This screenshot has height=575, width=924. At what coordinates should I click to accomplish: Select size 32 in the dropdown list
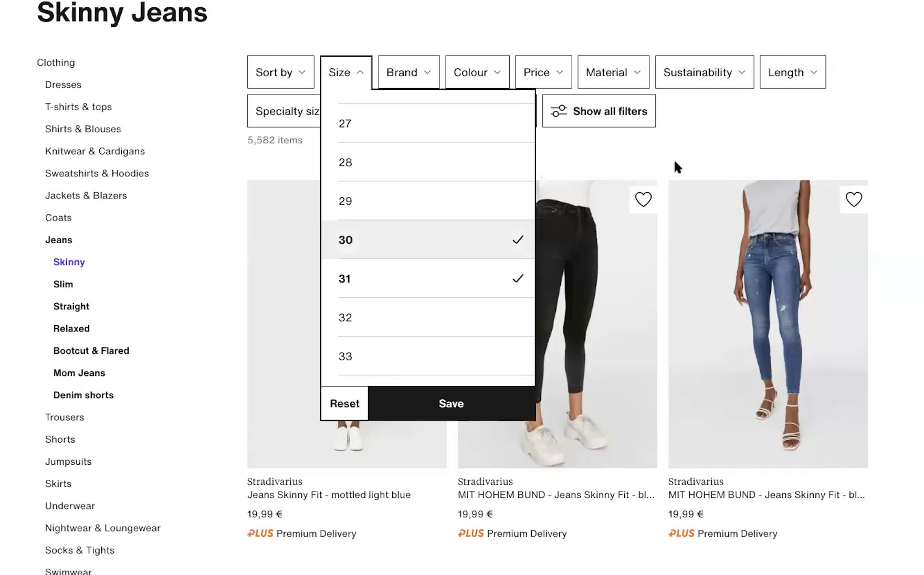tap(428, 318)
